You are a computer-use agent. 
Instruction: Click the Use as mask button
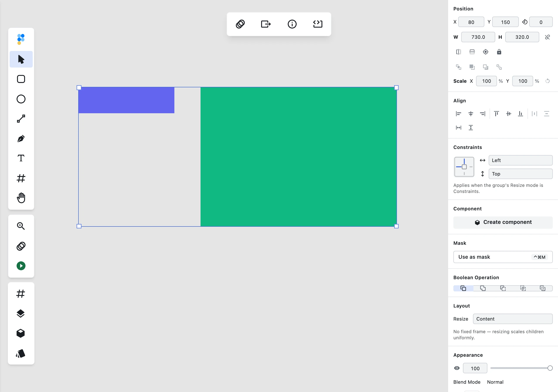pos(503,257)
